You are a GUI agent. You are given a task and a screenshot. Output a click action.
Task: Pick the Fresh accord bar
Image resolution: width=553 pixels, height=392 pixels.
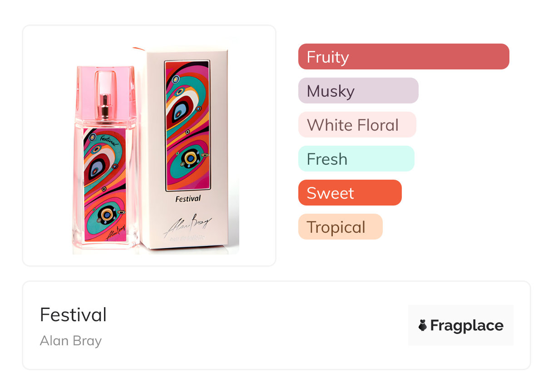[x=356, y=159]
